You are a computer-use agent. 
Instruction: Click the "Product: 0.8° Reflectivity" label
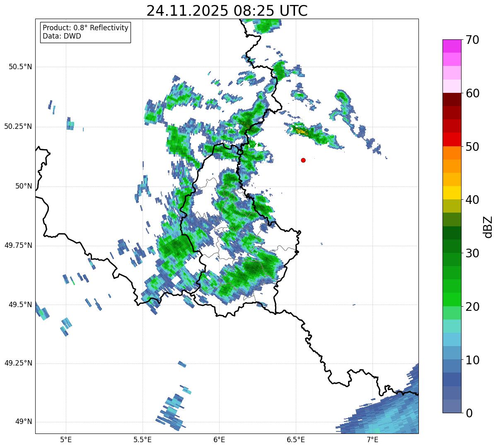point(86,28)
